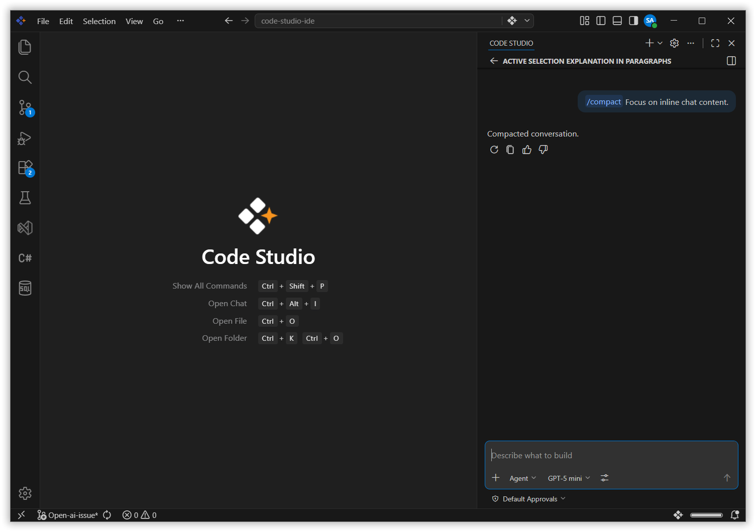This screenshot has height=532, width=756.
Task: Open chat settings gear in Code Studio panel header
Action: [x=675, y=43]
